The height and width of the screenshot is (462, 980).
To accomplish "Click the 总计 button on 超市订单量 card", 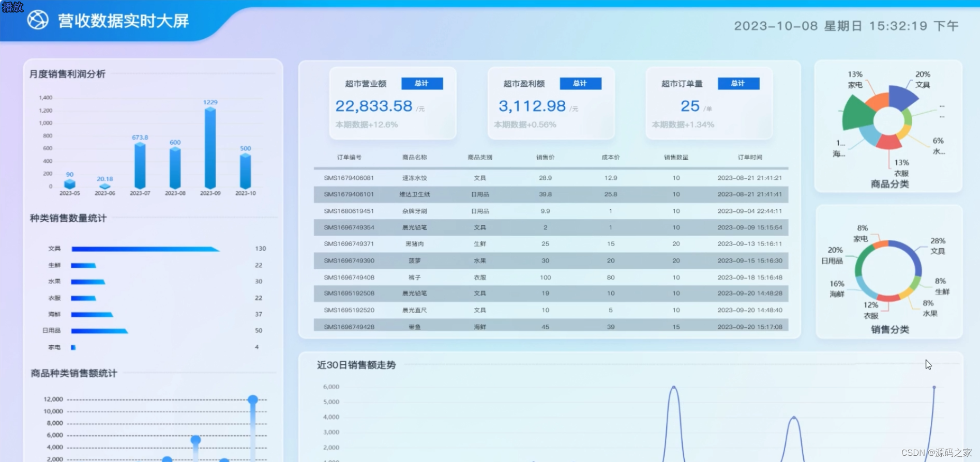I will [x=738, y=83].
